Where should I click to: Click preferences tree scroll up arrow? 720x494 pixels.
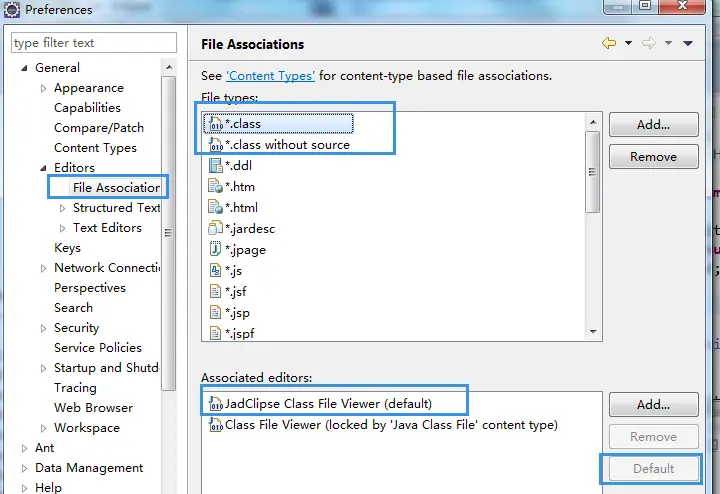(169, 67)
